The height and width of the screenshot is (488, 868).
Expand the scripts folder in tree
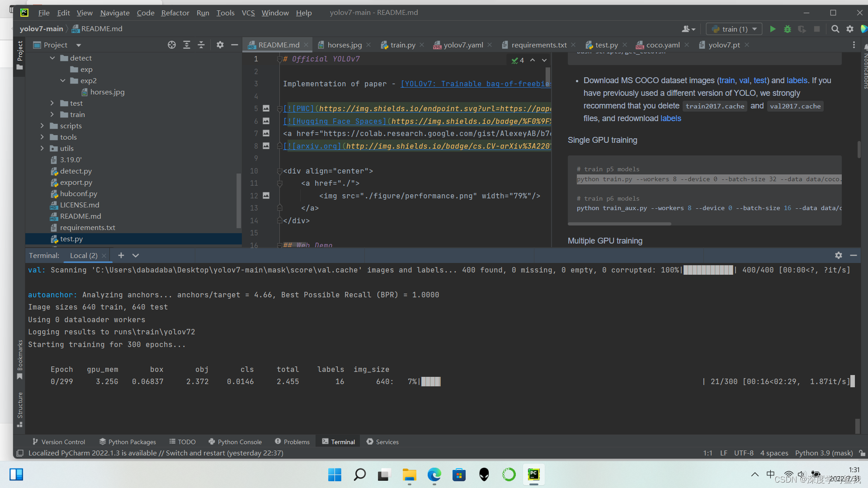(42, 126)
